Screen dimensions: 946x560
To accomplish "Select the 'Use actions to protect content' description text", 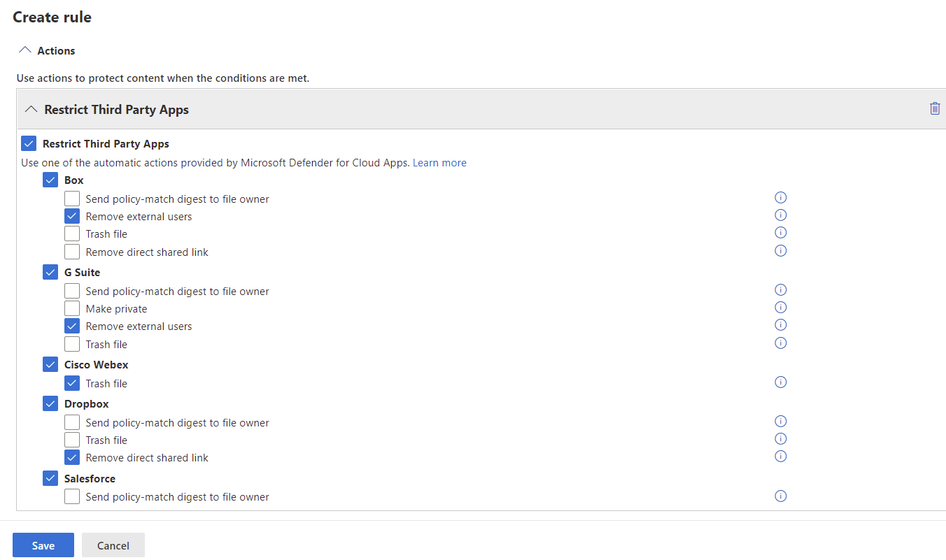I will pos(163,78).
